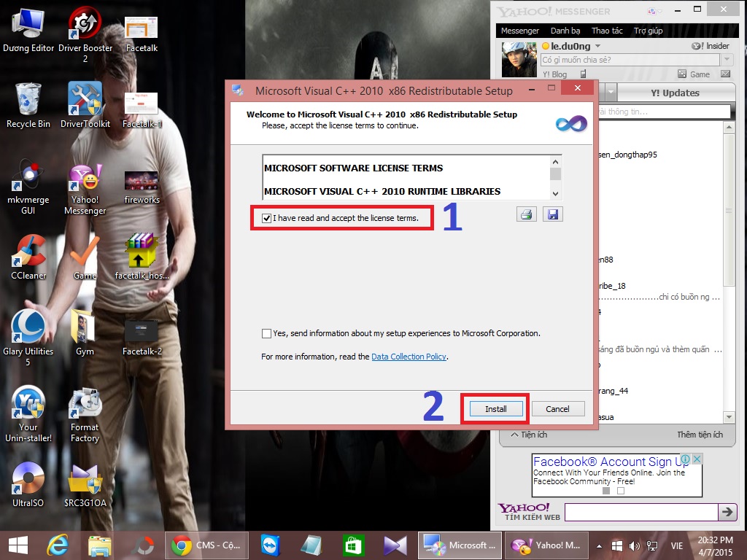Click the Yahoo contact list scrollbar thumb
The image size is (747, 560).
[x=729, y=210]
